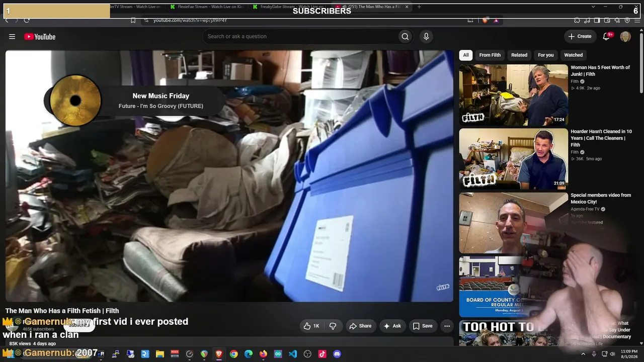Screen dimensions: 644x362
Task: Like the video with thumbs up
Action: [x=311, y=326]
